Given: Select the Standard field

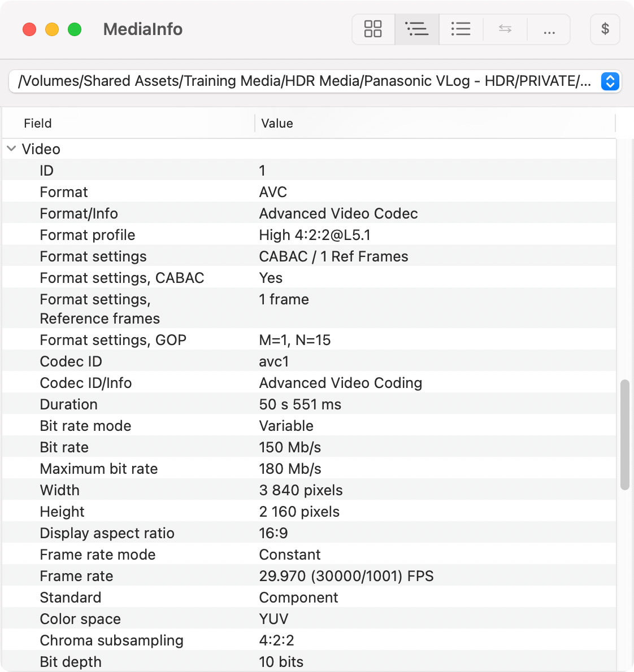Looking at the screenshot, I should tap(71, 597).
